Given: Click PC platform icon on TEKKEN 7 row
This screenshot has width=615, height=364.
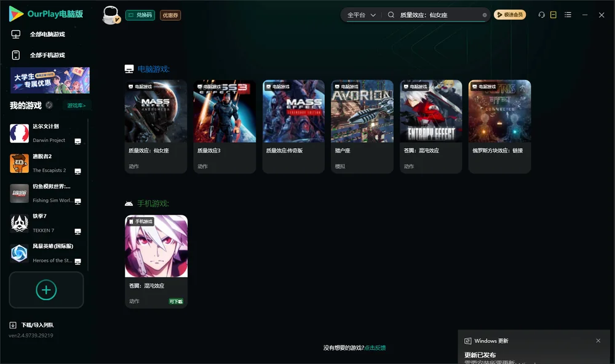Looking at the screenshot, I should (77, 231).
